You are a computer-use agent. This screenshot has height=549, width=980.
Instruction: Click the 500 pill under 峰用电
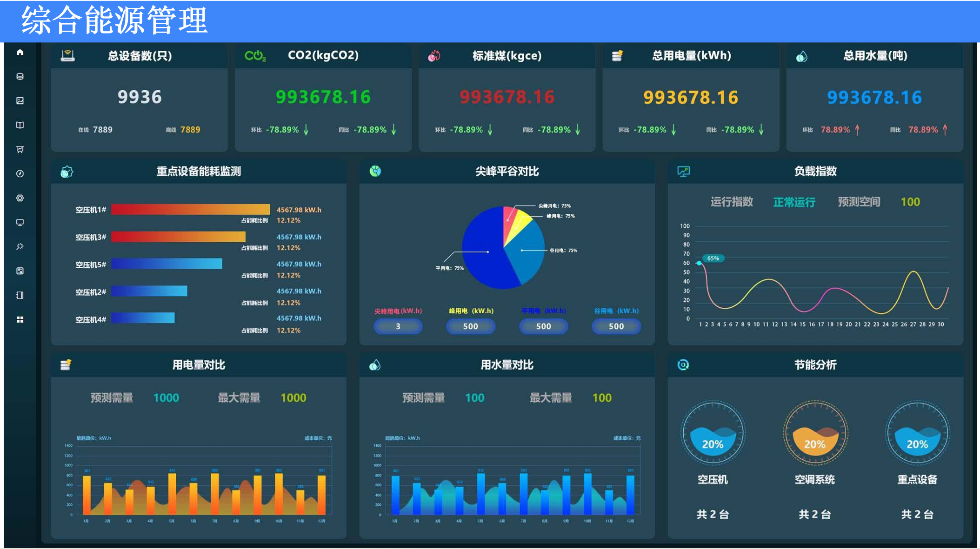[x=470, y=326]
